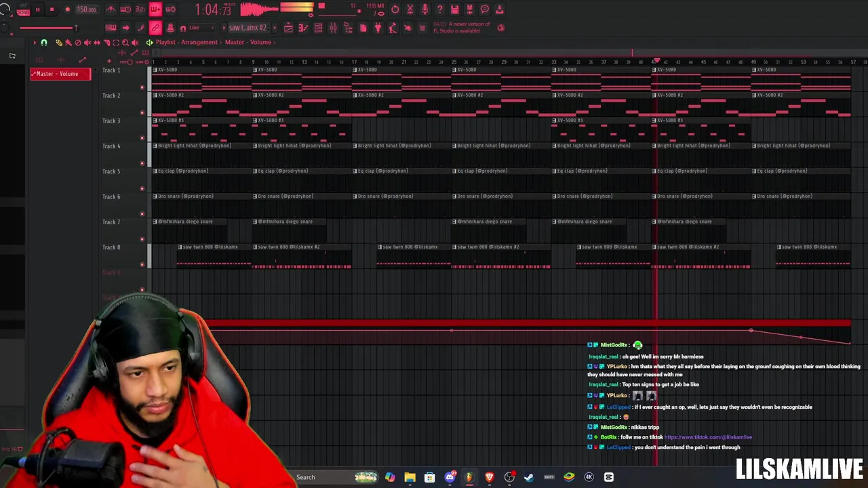Open Steam from the taskbar

pyautogui.click(x=529, y=477)
